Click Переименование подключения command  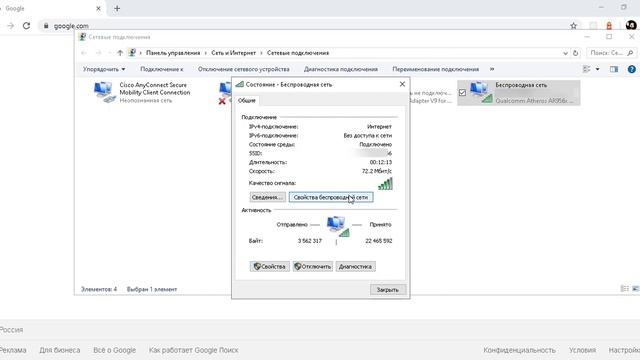click(x=436, y=69)
